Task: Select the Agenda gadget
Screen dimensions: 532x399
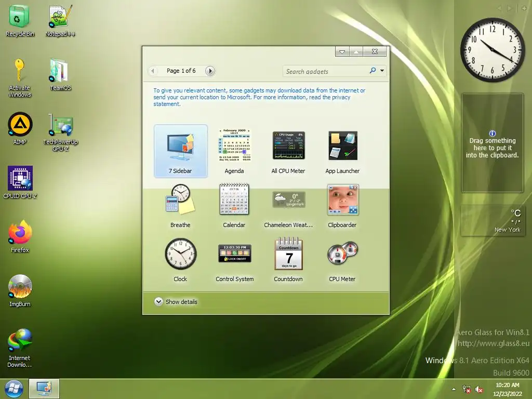Action: [x=234, y=151]
